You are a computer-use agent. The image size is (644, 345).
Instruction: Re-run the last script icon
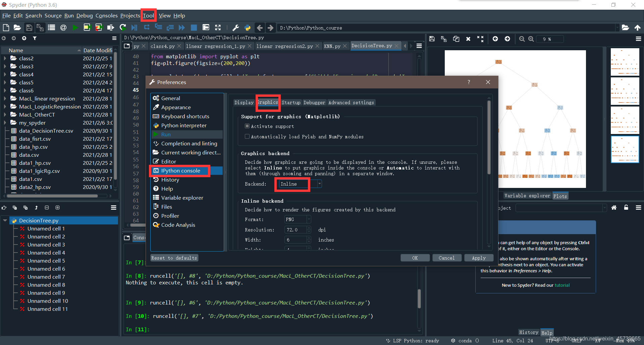(123, 27)
